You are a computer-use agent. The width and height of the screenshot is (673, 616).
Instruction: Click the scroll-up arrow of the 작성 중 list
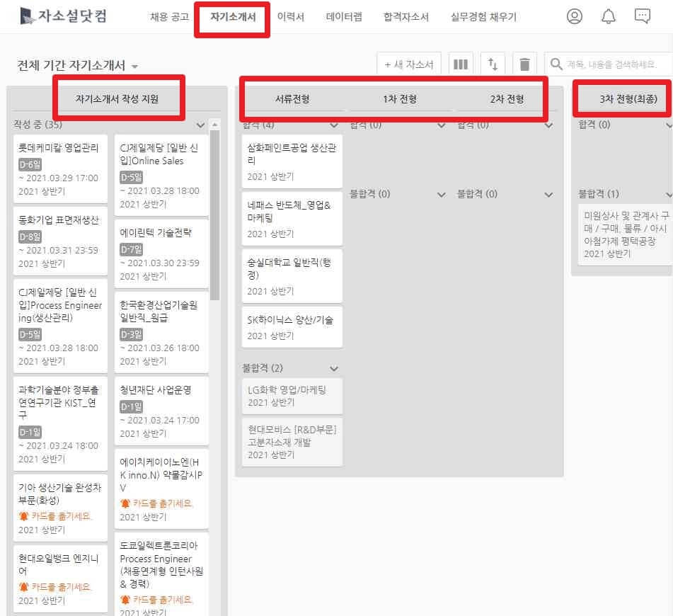(215, 124)
